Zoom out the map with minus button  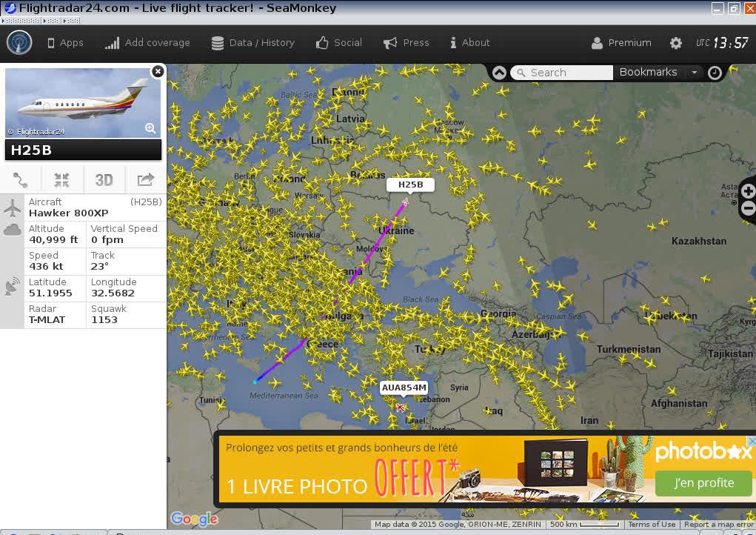point(749,208)
